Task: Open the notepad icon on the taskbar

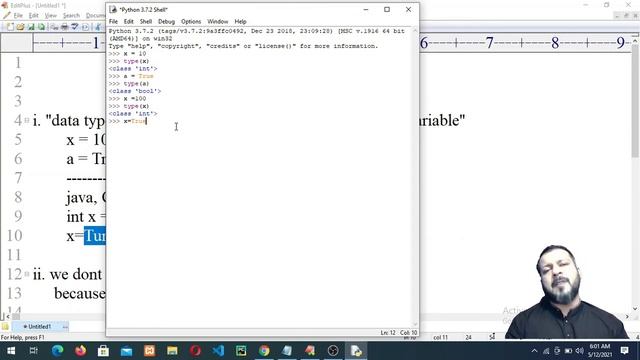Action: (287, 351)
